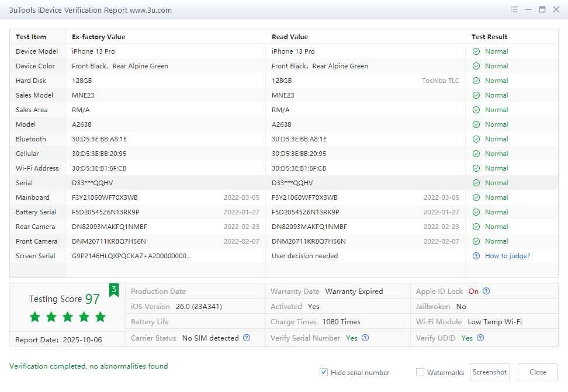Select the Rear Camera ex-factory serial DN82093MAKFQ1NMBF
Image resolution: width=568 pixels, height=392 pixels.
109,227
